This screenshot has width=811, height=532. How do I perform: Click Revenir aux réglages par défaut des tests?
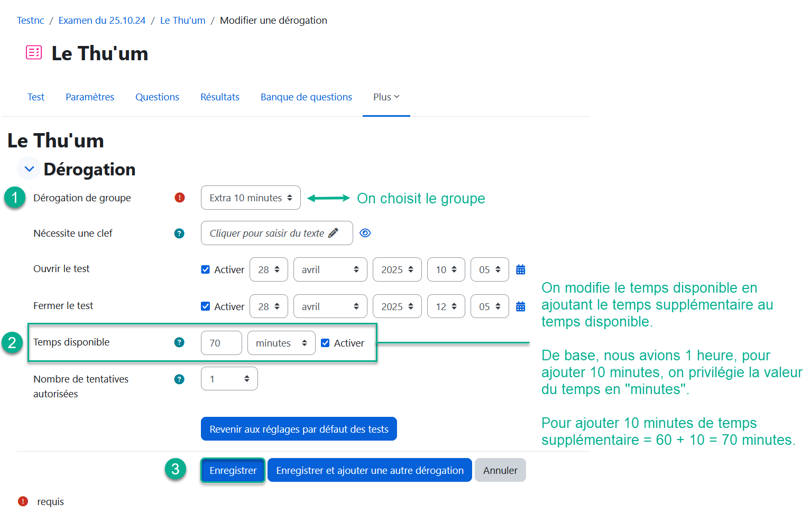pos(299,429)
